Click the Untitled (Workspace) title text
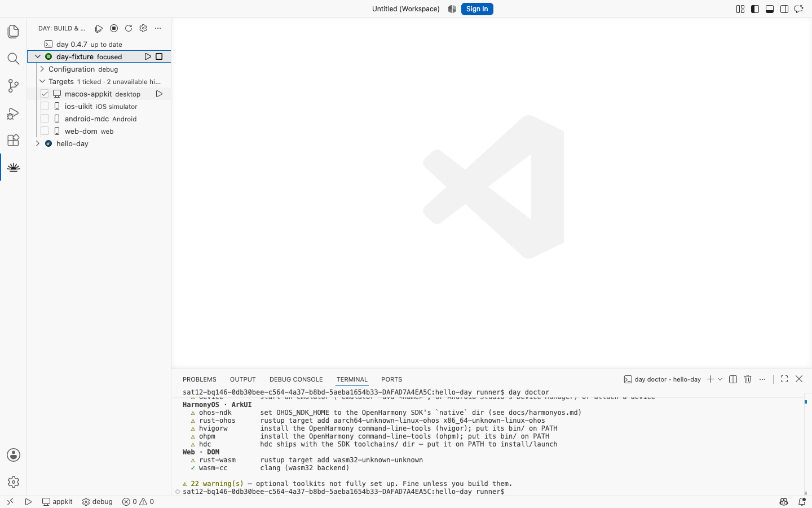The image size is (812, 508). pos(405,9)
